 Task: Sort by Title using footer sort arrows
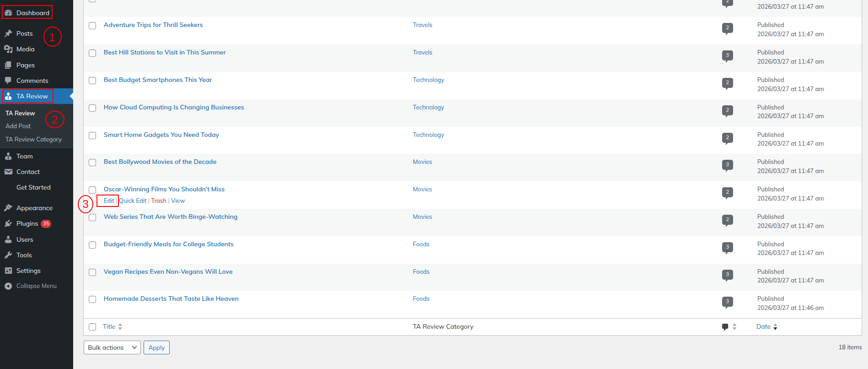[x=120, y=326]
